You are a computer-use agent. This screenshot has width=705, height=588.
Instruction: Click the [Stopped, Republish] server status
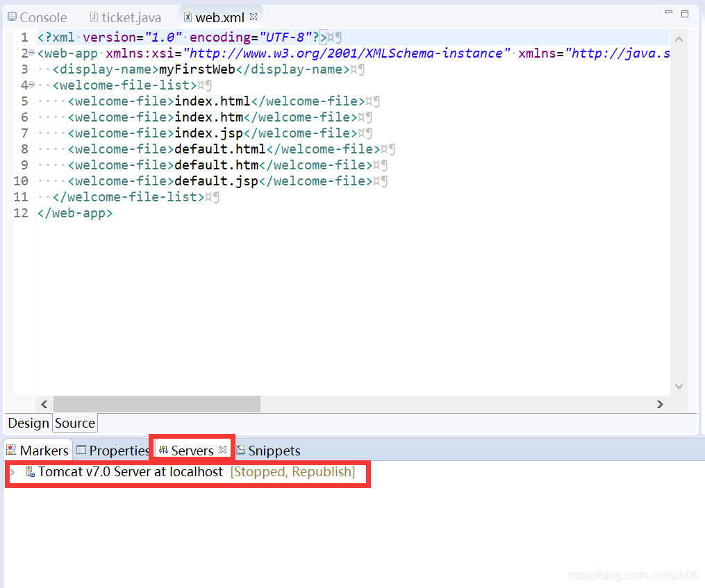point(292,471)
